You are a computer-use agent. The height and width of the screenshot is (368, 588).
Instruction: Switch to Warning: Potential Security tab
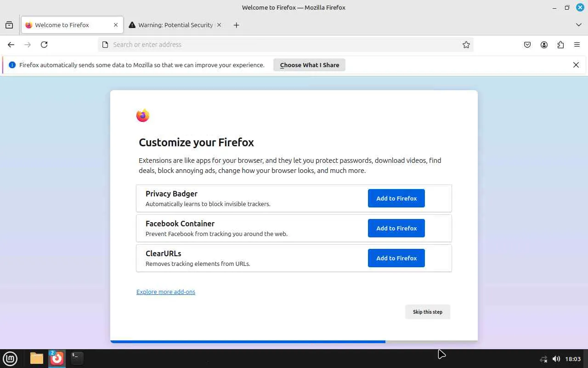click(x=175, y=25)
